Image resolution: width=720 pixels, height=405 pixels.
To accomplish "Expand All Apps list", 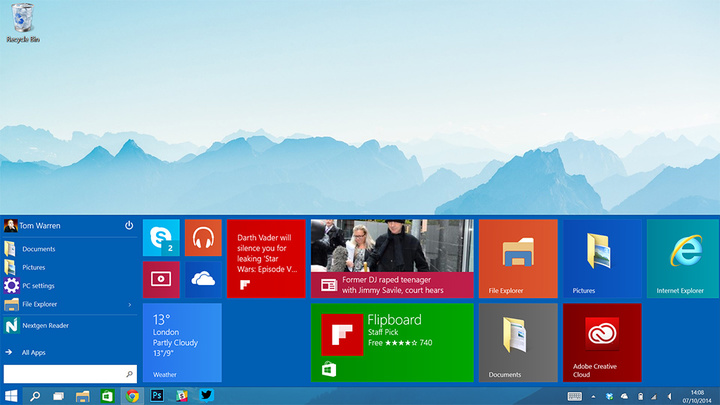I will click(32, 352).
